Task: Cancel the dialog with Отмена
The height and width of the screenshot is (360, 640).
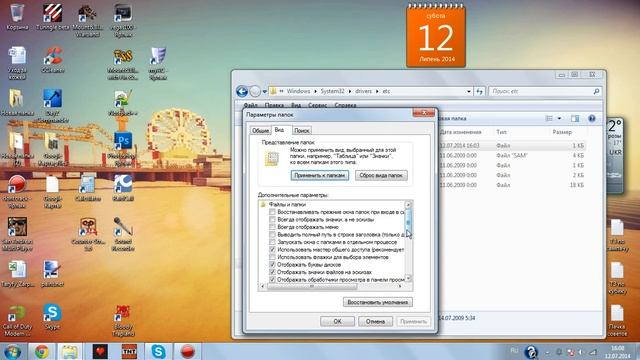Action: click(x=375, y=322)
